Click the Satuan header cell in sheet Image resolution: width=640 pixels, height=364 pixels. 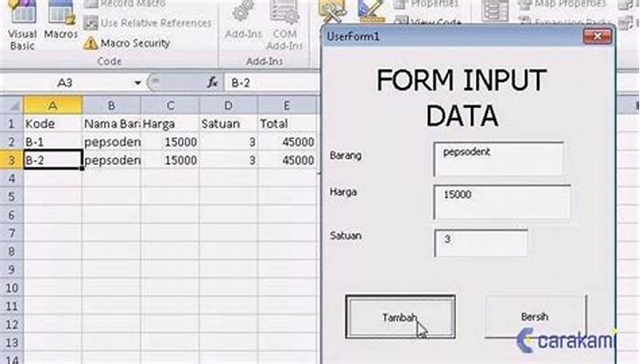(x=228, y=123)
